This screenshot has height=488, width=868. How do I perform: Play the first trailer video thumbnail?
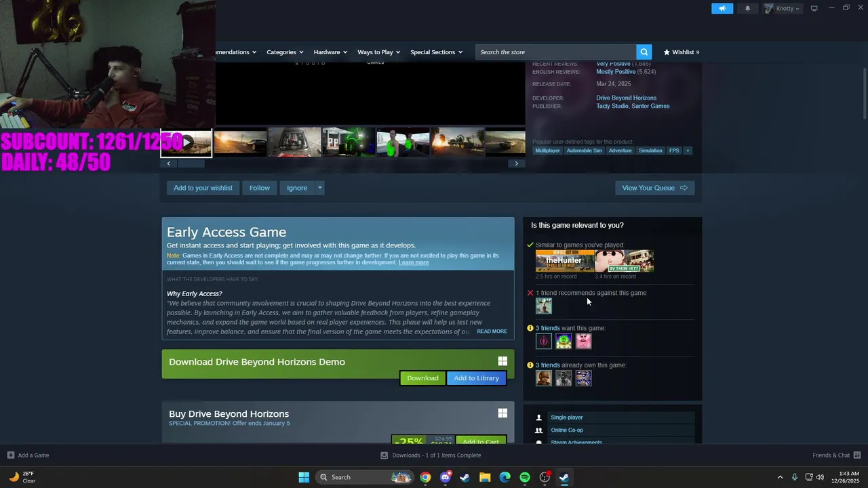(186, 142)
